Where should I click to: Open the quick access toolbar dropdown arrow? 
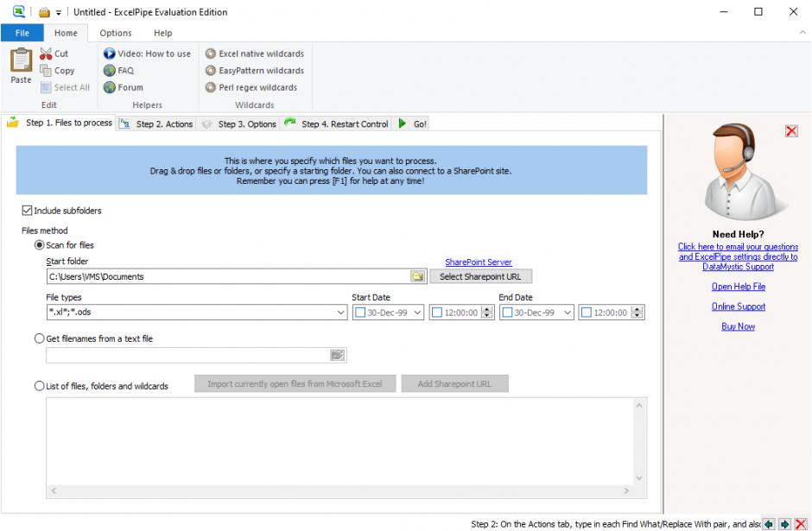coord(59,12)
